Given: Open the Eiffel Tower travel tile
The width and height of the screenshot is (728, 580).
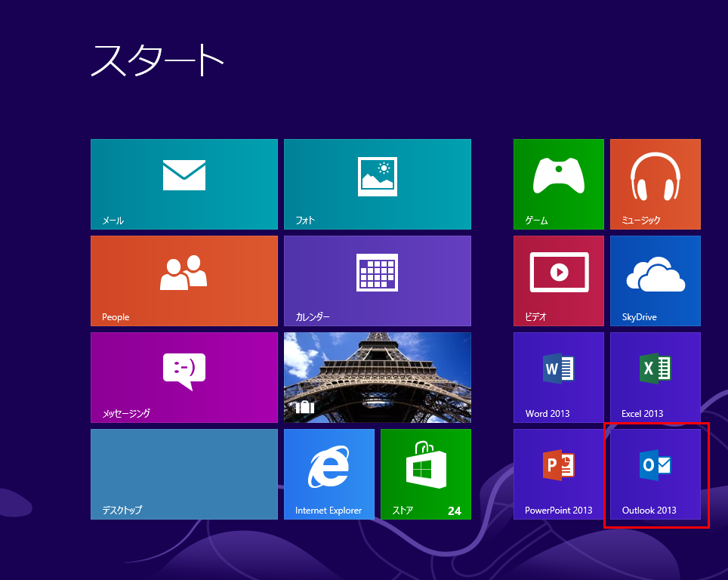Looking at the screenshot, I should (x=378, y=378).
